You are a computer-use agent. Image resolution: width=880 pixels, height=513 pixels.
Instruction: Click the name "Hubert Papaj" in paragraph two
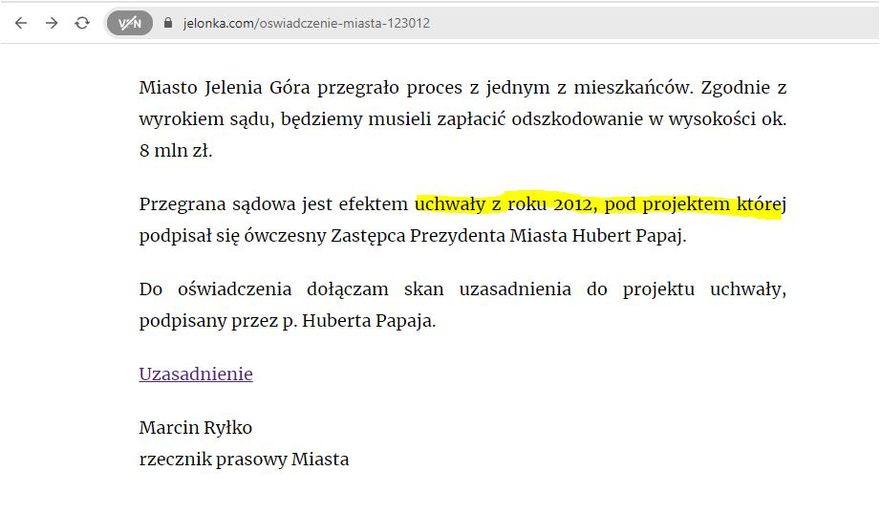point(629,236)
